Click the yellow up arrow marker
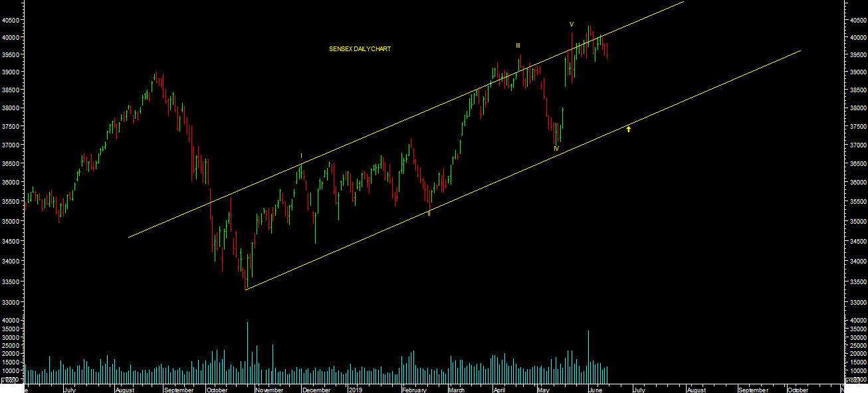Screen dimensions: 868x393 pyautogui.click(x=628, y=129)
